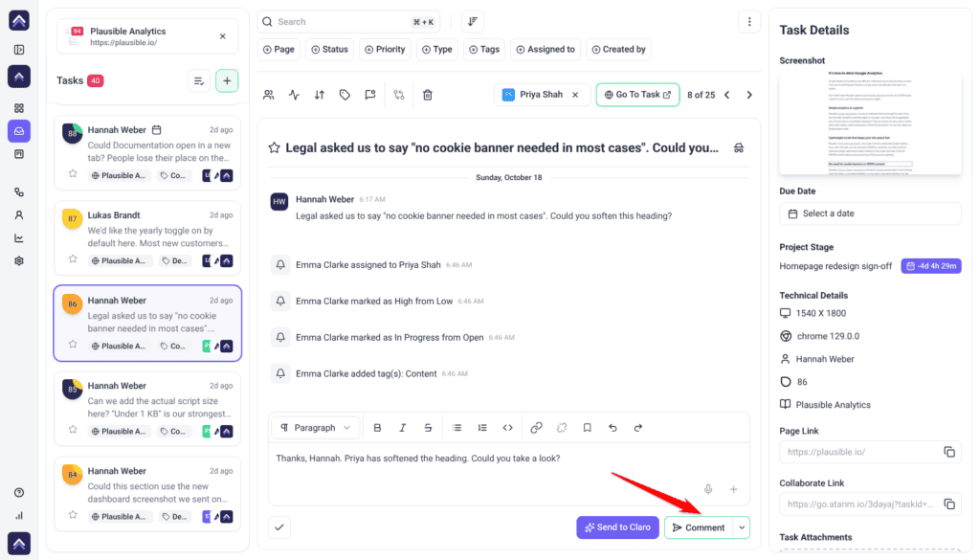Image resolution: width=980 pixels, height=560 pixels.
Task: Open Hannah Weber's Documentation tab task
Action: pyautogui.click(x=147, y=153)
